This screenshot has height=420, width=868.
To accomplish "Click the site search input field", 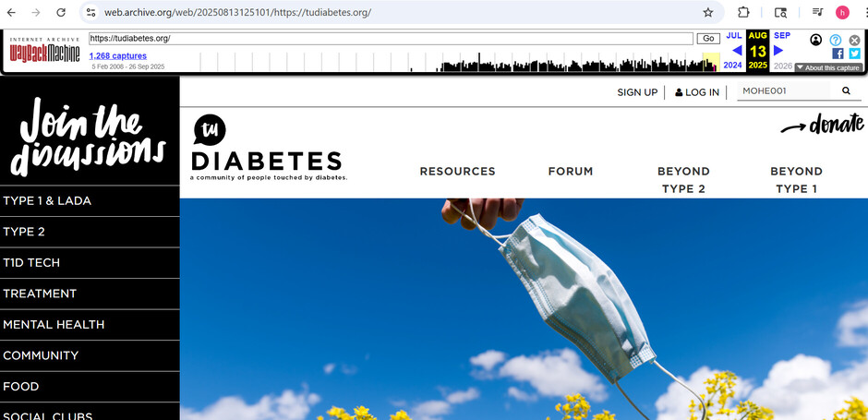I will [x=783, y=91].
